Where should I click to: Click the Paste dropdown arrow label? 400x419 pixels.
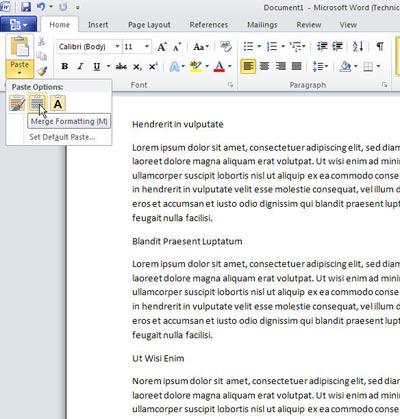tap(20, 68)
